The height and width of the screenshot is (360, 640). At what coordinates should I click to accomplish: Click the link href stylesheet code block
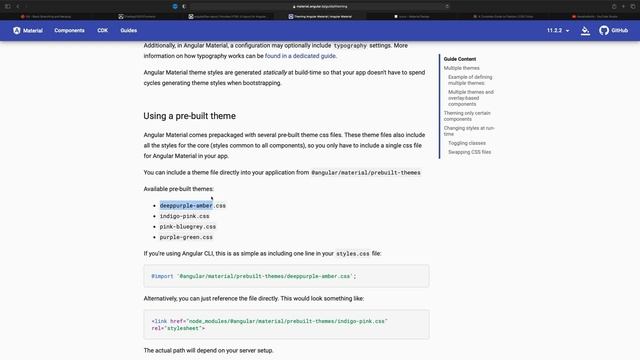286,324
